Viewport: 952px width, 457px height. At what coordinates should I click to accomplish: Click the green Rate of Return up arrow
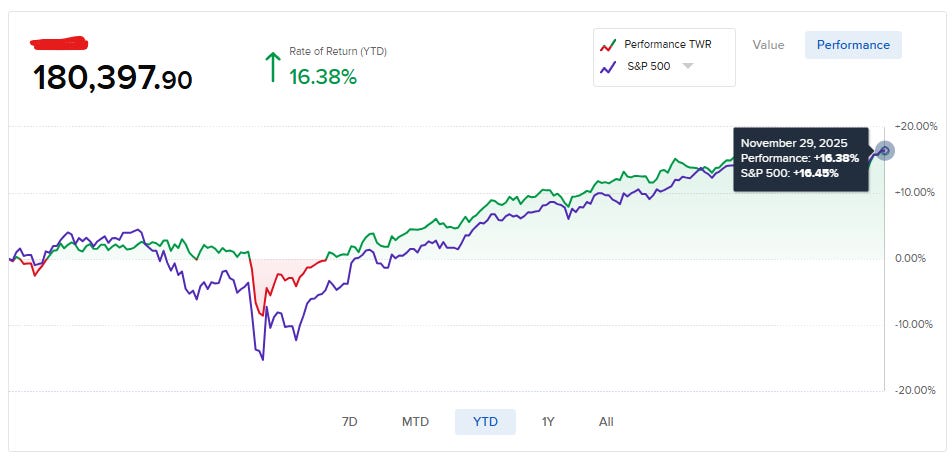pyautogui.click(x=273, y=67)
